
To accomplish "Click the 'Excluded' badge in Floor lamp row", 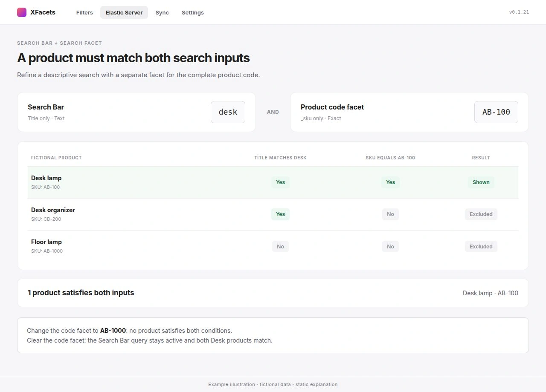I will coord(481,246).
